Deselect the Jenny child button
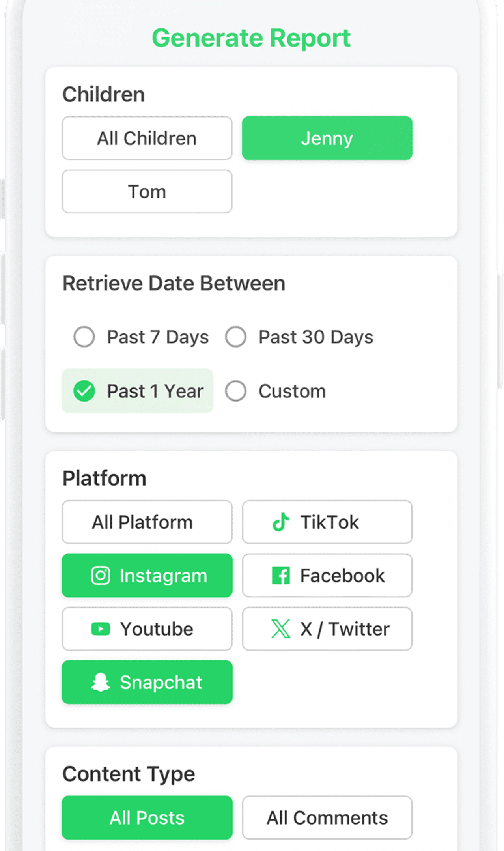 point(327,138)
